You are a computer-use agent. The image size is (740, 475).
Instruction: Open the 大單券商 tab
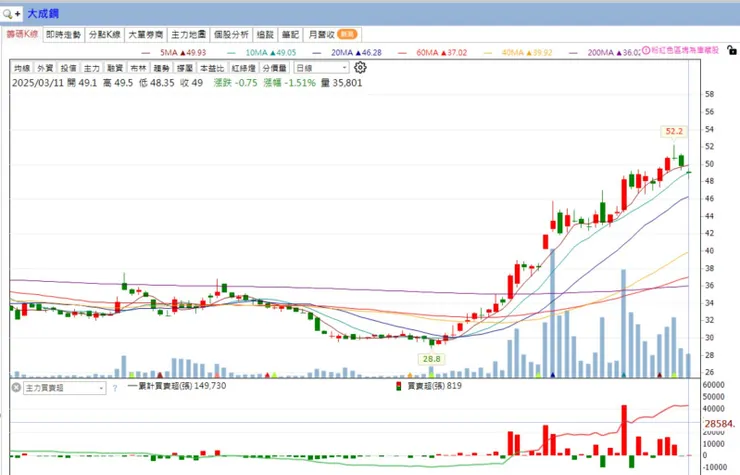click(x=146, y=34)
